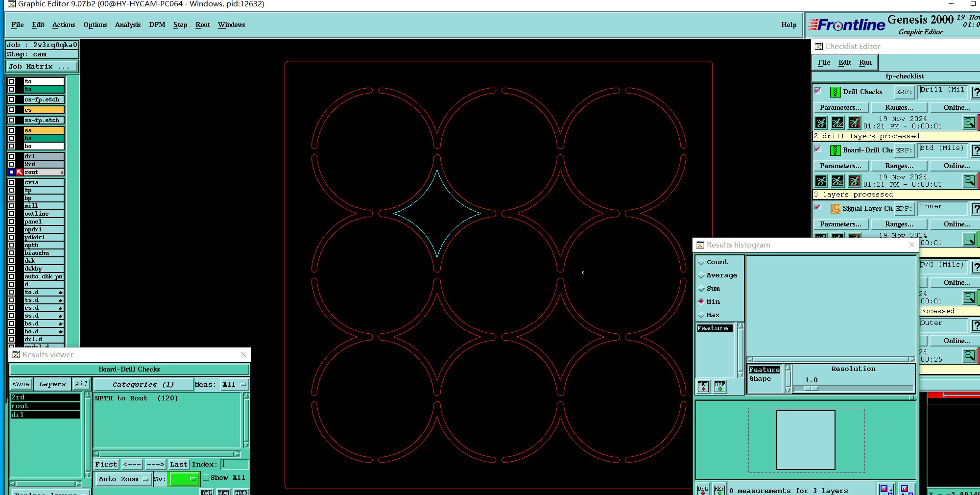Click the green drill icon beside Drill Checks

click(836, 92)
